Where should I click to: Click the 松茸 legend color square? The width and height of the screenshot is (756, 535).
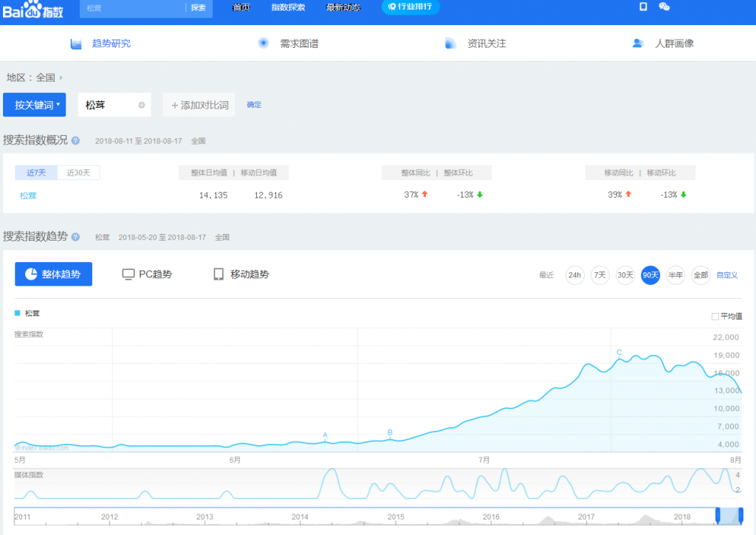[x=18, y=314]
